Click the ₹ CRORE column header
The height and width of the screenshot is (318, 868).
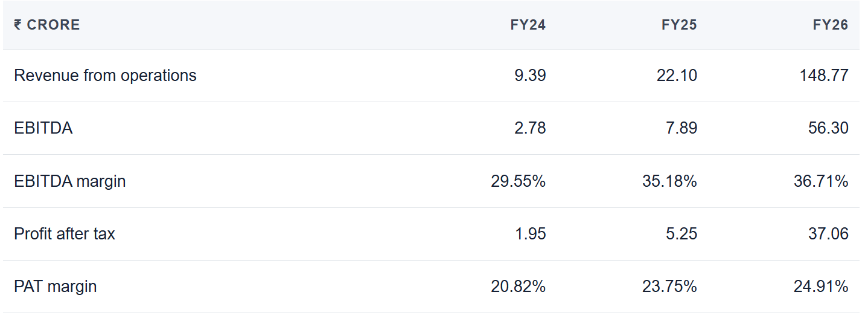tap(46, 25)
